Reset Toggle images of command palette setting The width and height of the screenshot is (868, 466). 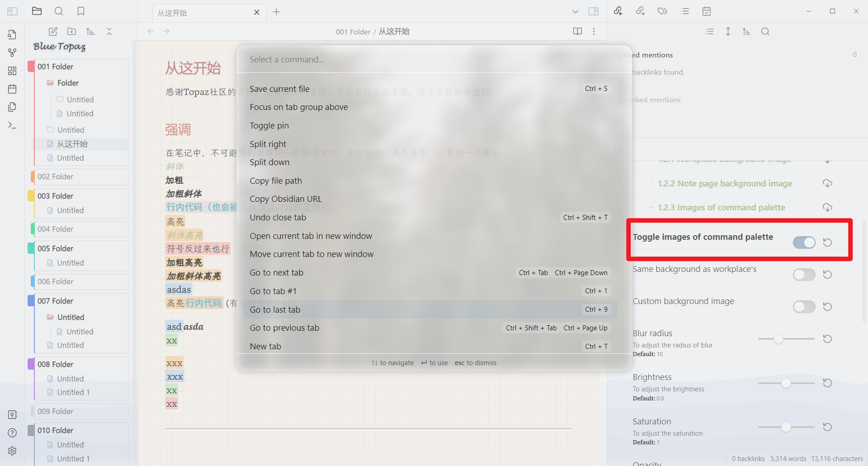coord(827,243)
